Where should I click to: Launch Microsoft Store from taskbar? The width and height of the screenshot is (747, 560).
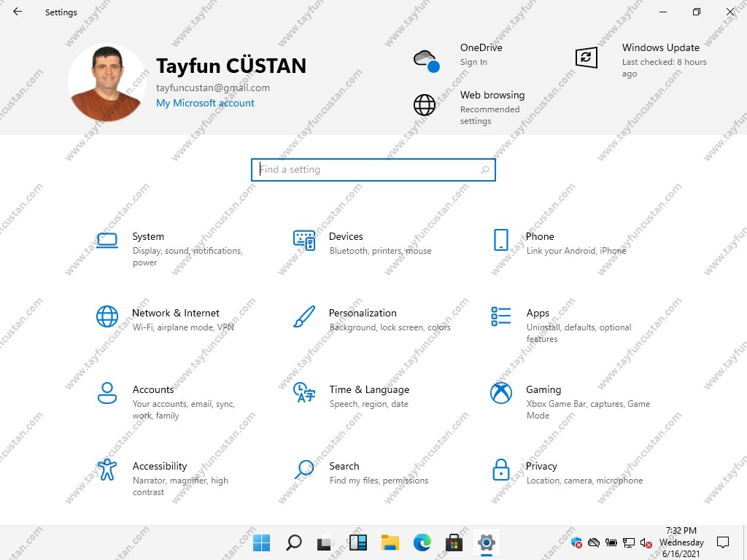[x=454, y=542]
